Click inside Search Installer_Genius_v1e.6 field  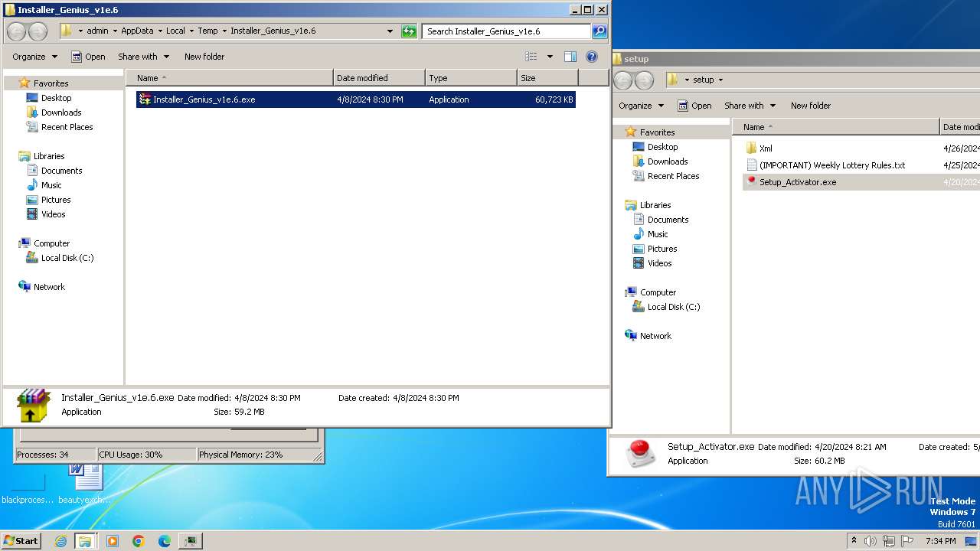coord(505,31)
